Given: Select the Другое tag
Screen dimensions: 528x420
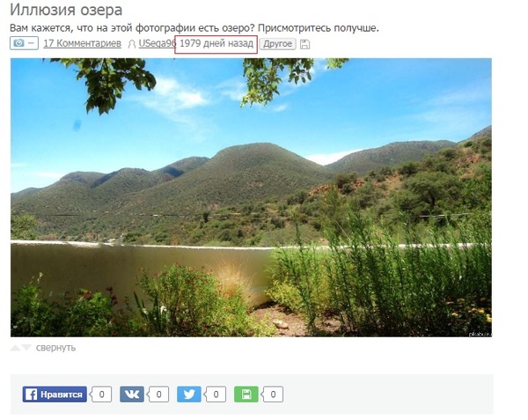Looking at the screenshot, I should pos(277,44).
